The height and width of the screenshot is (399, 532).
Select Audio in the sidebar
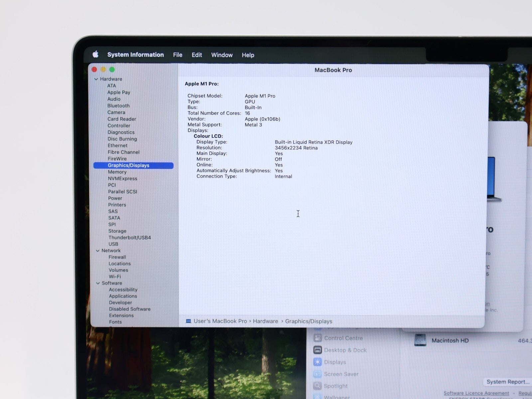pyautogui.click(x=114, y=99)
